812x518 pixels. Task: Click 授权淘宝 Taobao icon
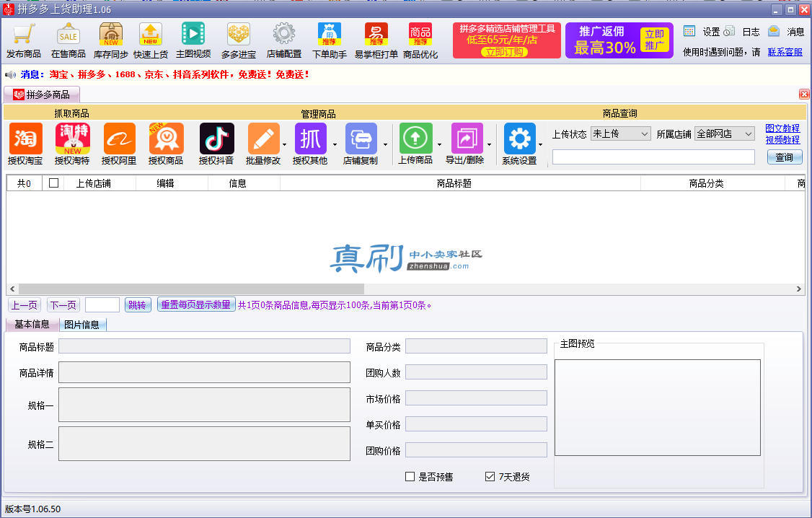[25, 139]
